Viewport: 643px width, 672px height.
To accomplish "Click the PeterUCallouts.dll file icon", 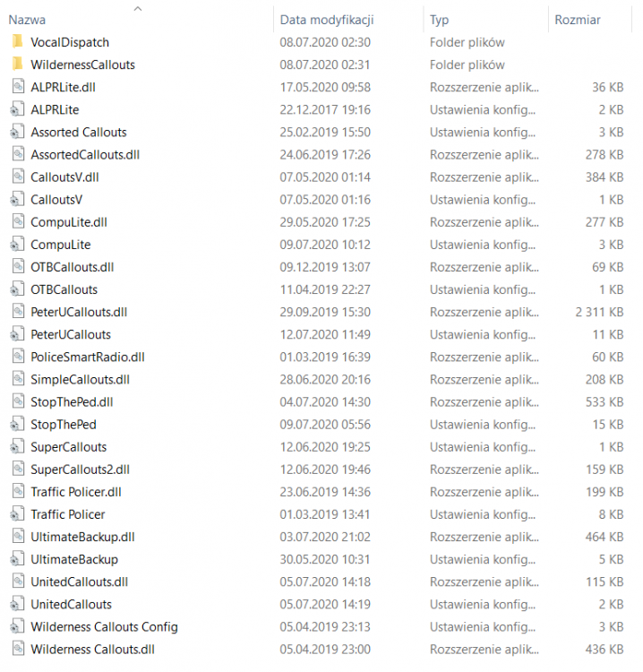I will (x=18, y=312).
